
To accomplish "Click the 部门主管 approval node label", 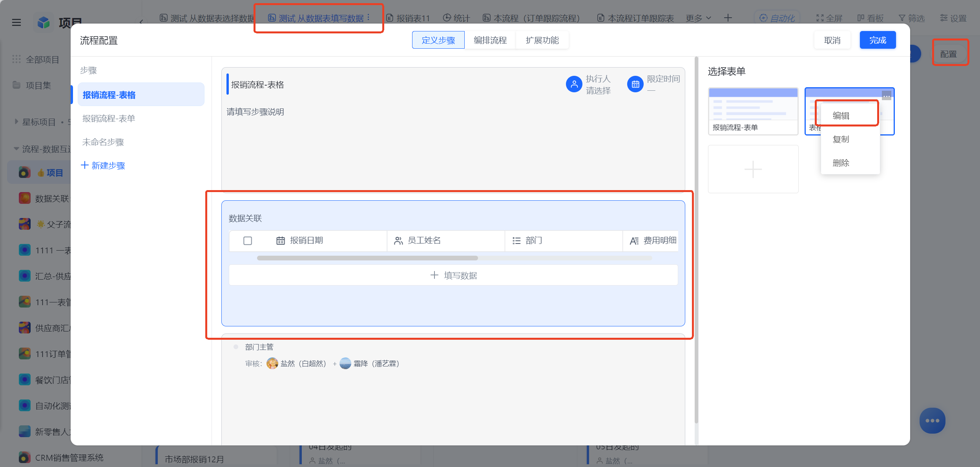I will pyautogui.click(x=259, y=347).
